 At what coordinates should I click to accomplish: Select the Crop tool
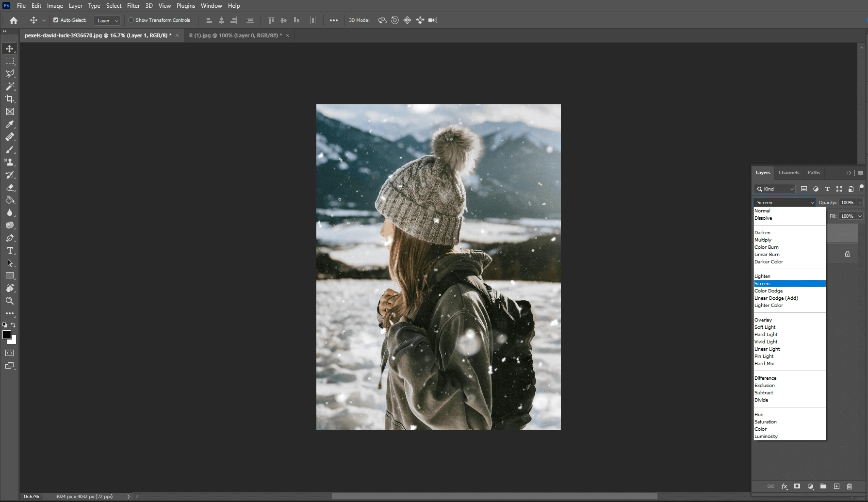tap(10, 99)
